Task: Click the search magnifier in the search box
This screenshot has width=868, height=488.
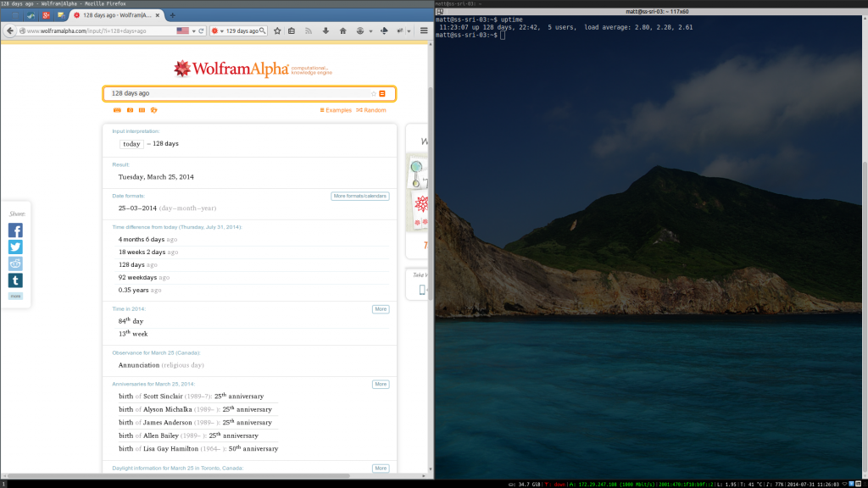Action: point(263,31)
